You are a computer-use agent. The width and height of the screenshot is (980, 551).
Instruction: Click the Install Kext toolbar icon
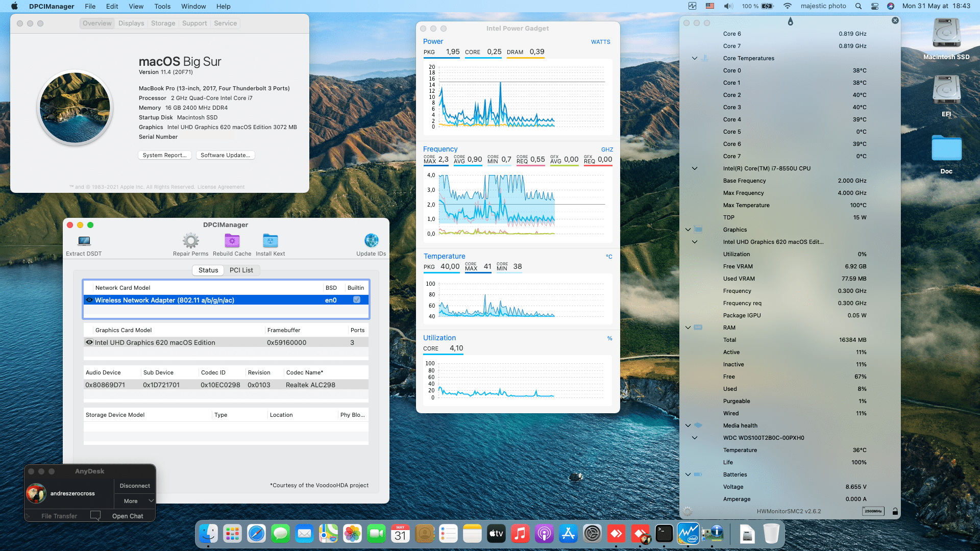(x=270, y=241)
